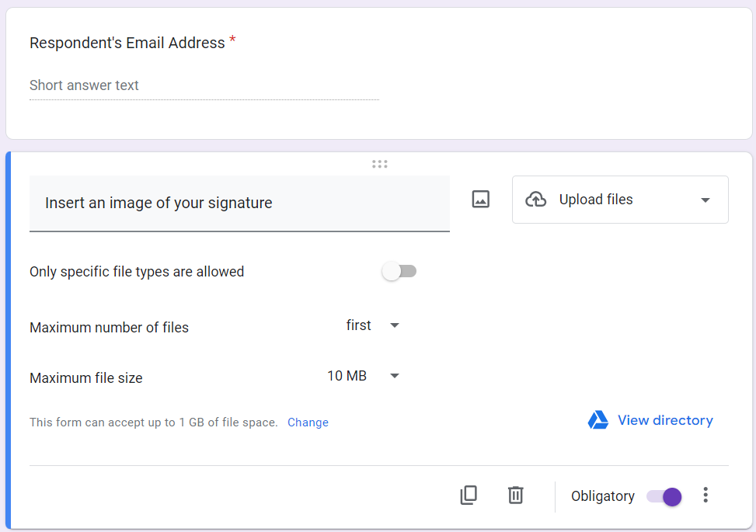The height and width of the screenshot is (532, 756).
Task: Click the Google Drive logo near View directory
Action: click(x=597, y=419)
